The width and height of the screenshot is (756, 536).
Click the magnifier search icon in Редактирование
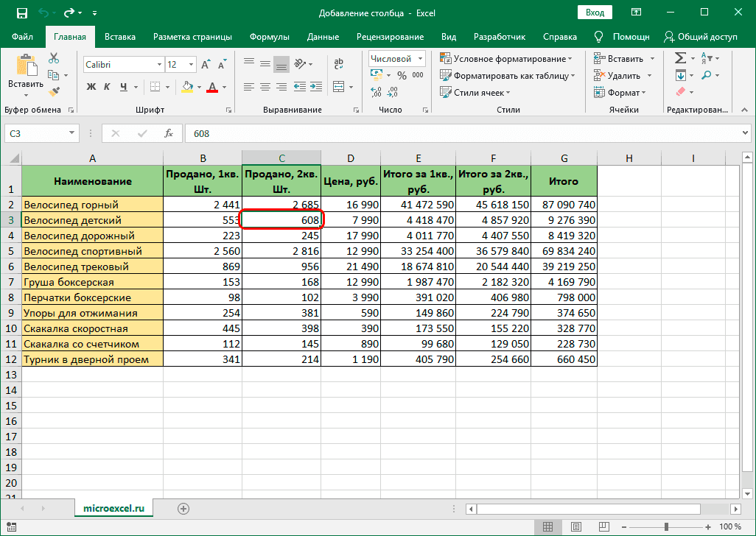[x=707, y=74]
